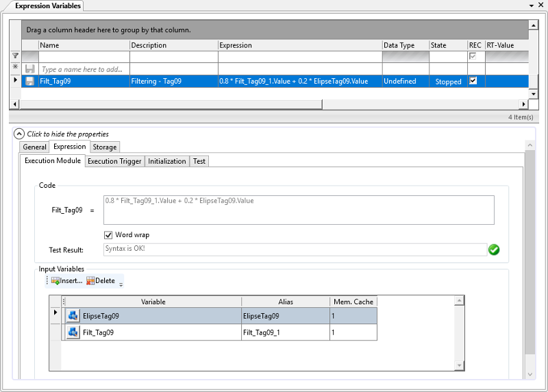
Task: Uncheck the Word wrap checkbox
Action: coord(108,235)
